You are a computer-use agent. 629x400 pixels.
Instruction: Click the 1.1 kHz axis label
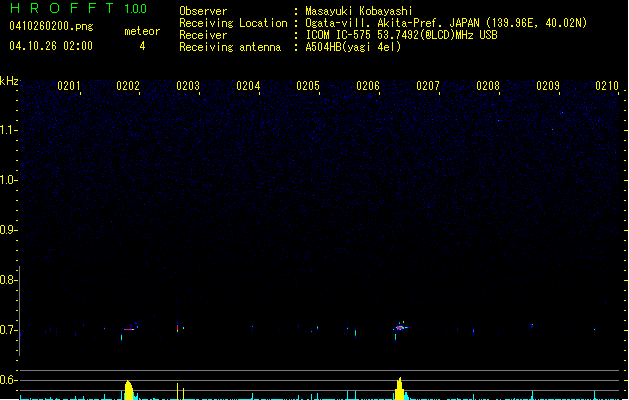point(8,130)
